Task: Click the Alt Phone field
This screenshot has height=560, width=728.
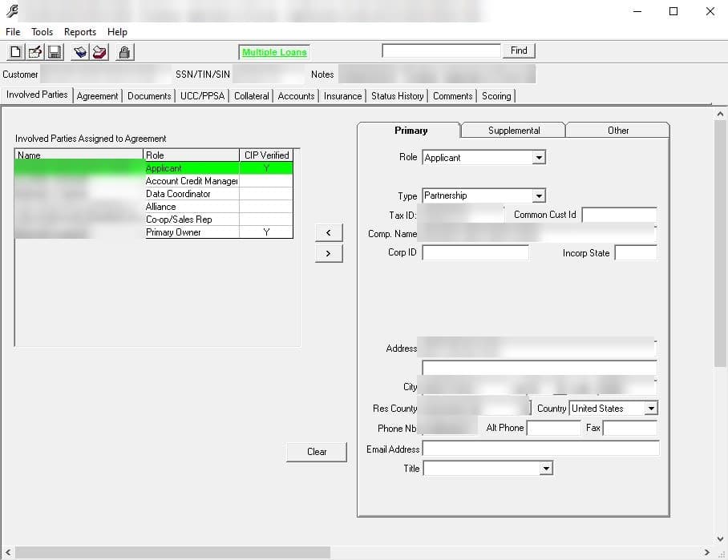Action: [x=554, y=428]
